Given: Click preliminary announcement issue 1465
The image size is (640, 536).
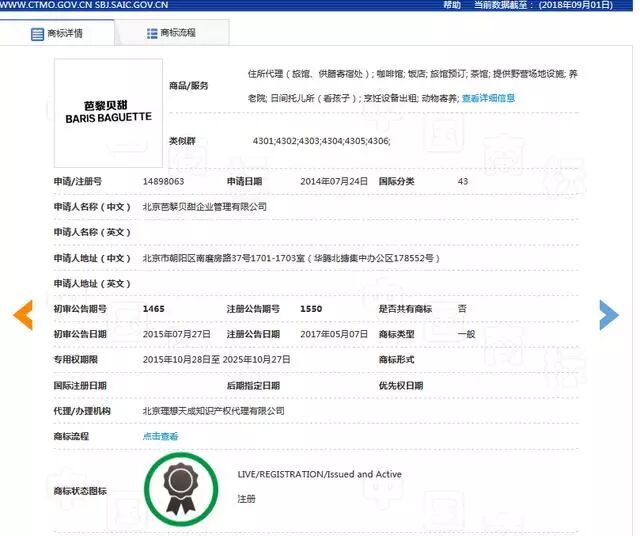Looking at the screenshot, I should pos(153,309).
